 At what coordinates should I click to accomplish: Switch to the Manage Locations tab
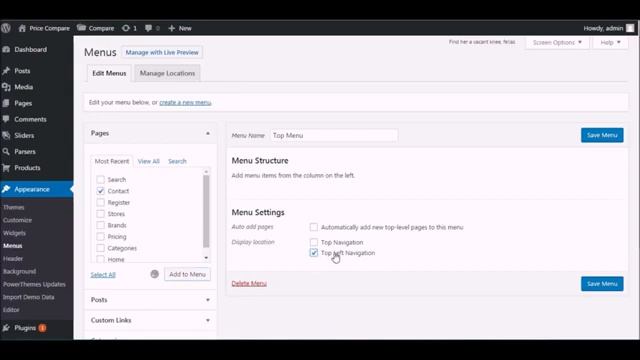pos(167,73)
